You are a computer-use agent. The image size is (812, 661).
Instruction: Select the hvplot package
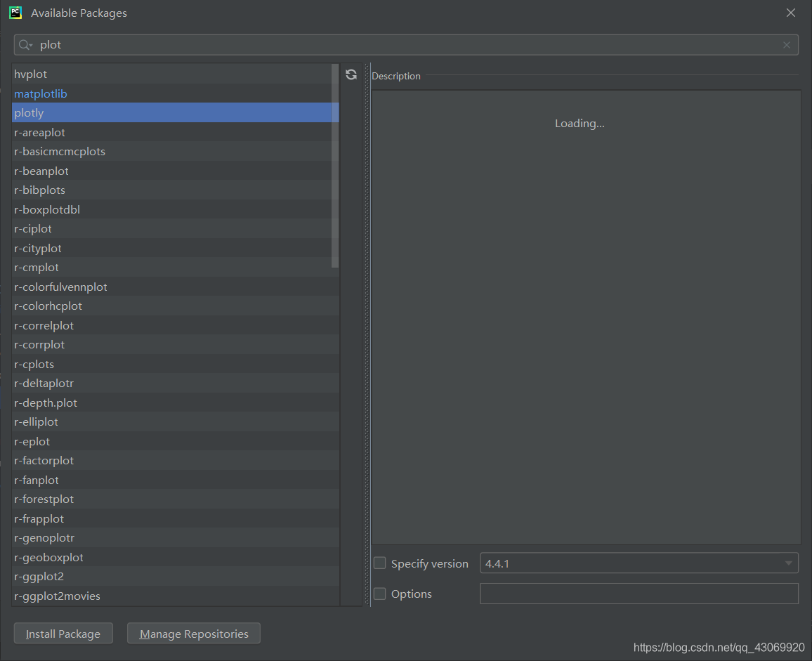(31, 74)
